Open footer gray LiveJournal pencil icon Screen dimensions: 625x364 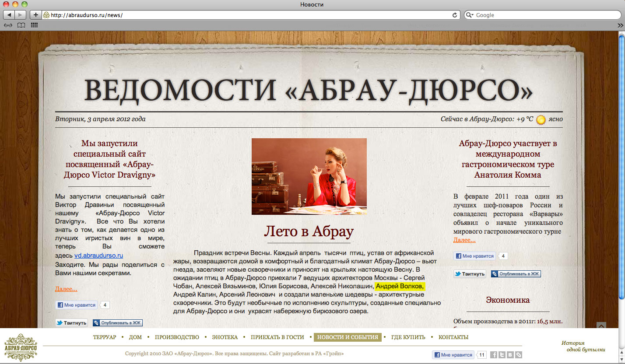point(519,355)
